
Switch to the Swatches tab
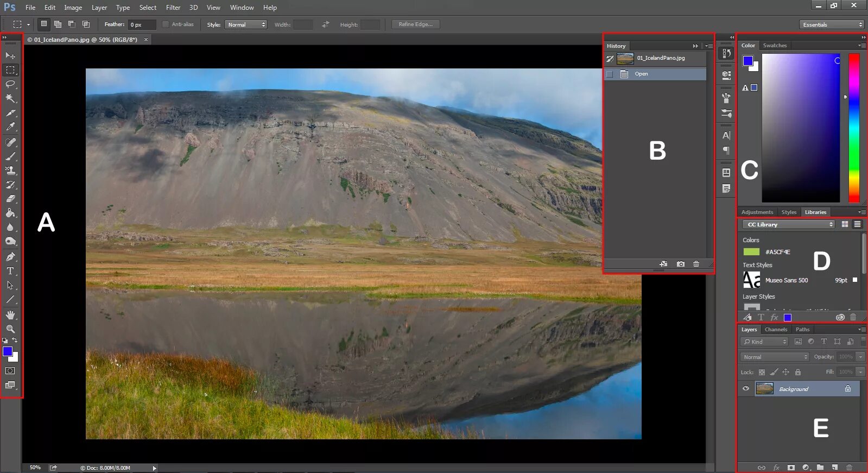tap(775, 46)
